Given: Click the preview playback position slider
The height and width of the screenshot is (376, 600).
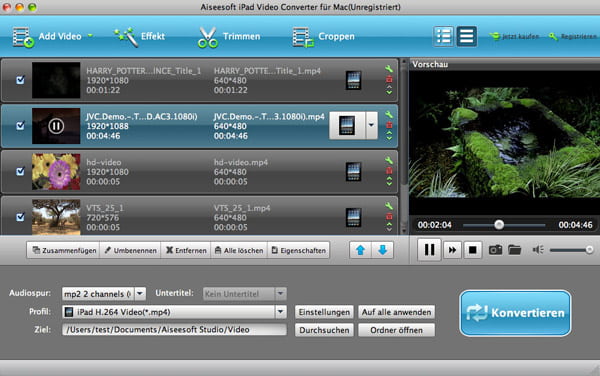Looking at the screenshot, I should click(x=504, y=225).
